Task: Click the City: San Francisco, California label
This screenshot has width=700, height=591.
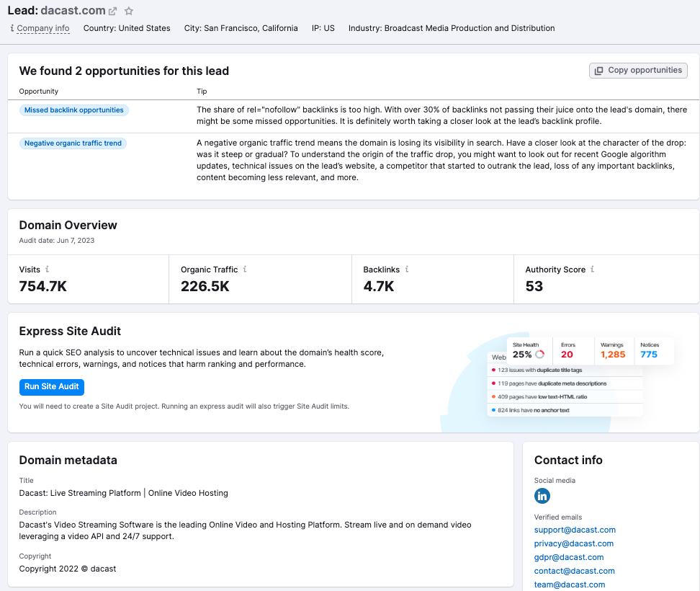Action: (x=241, y=28)
